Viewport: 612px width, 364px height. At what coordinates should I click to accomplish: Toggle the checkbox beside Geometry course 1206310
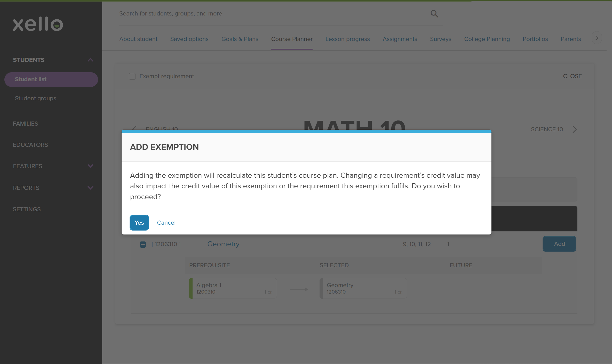[142, 244]
